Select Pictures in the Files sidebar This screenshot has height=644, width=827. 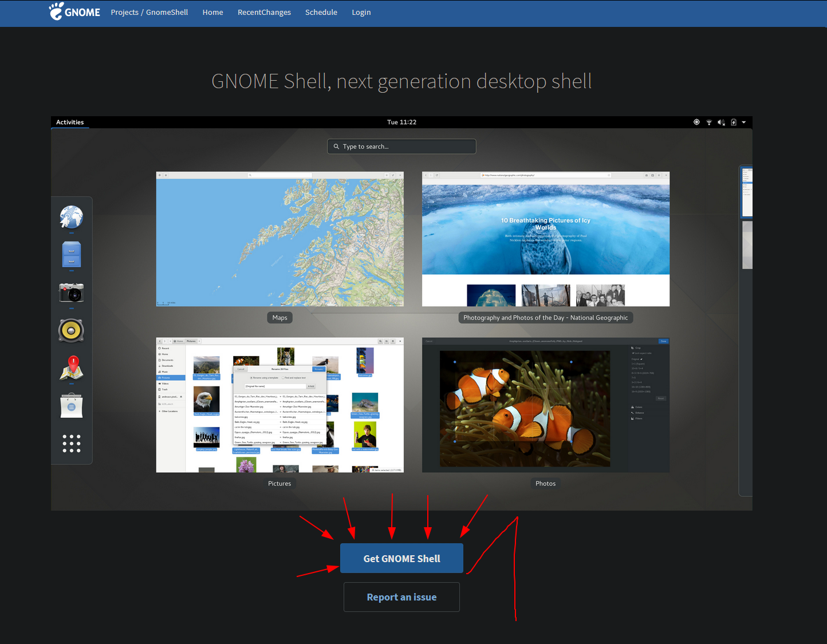(x=171, y=378)
